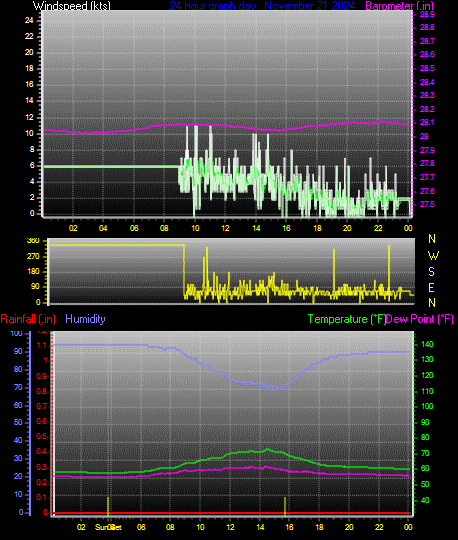The image size is (458, 540).
Task: Click the 18 knots windspeed axis label
Action: point(29,68)
